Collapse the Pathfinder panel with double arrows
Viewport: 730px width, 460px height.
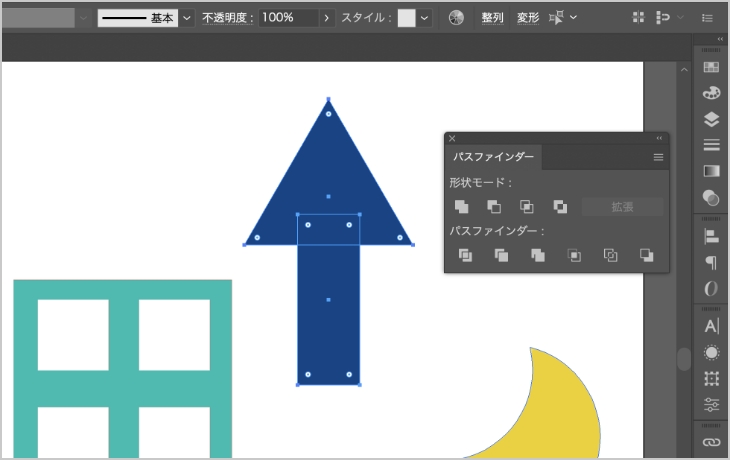pos(659,138)
